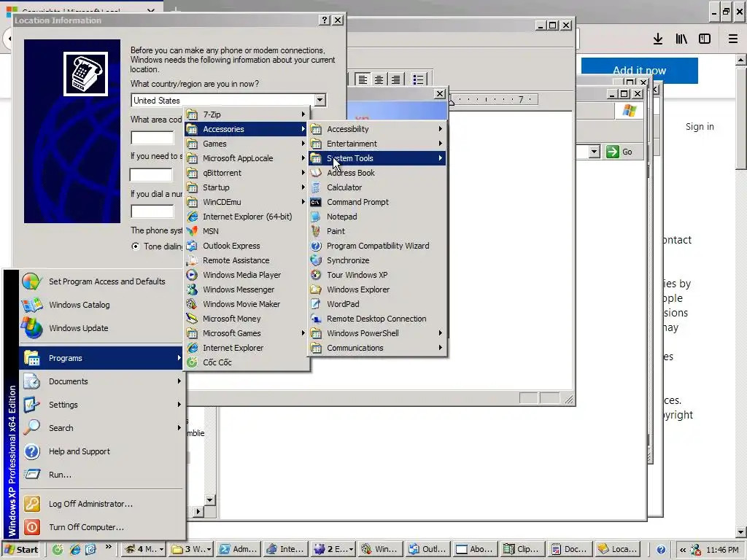747x560 pixels.
Task: Click Location Information help button
Action: (x=325, y=20)
